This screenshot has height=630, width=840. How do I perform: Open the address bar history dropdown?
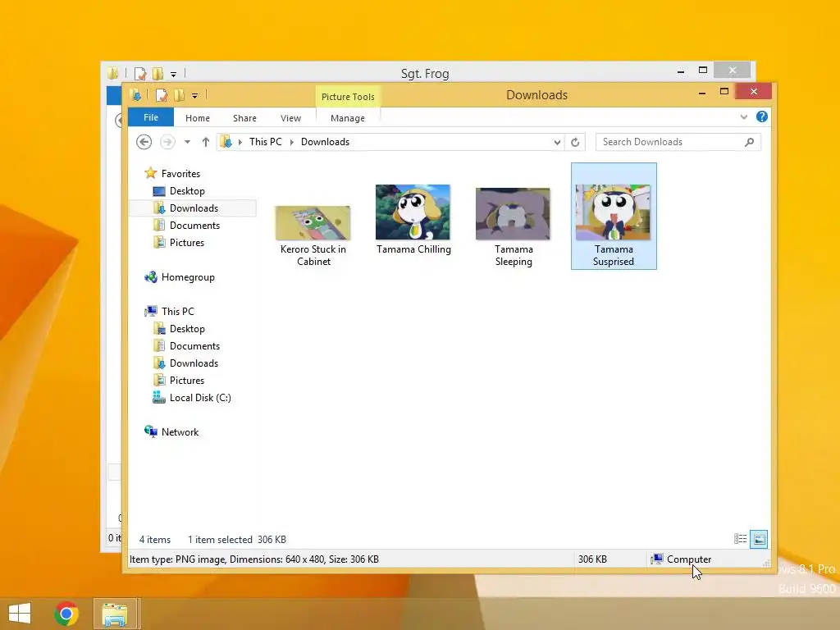[557, 142]
